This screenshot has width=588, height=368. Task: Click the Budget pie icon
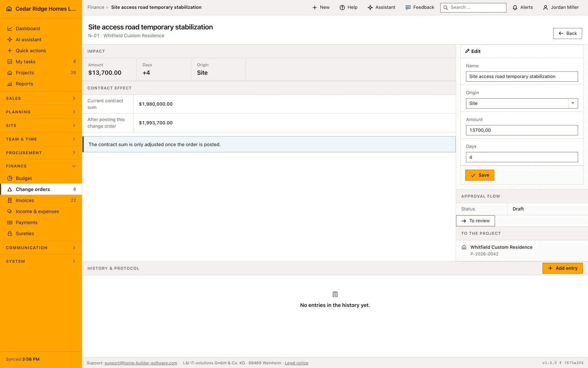pos(10,178)
